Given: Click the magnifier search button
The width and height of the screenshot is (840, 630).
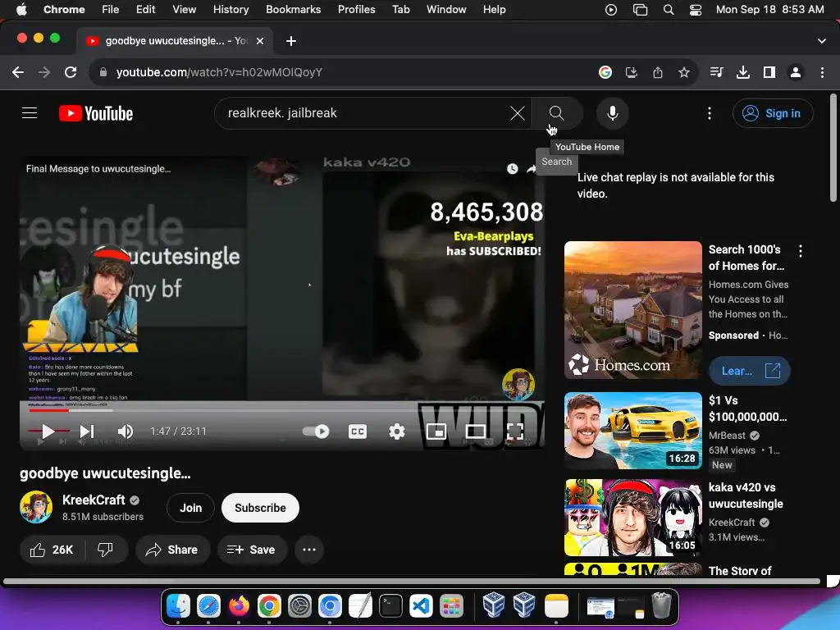Looking at the screenshot, I should (557, 113).
